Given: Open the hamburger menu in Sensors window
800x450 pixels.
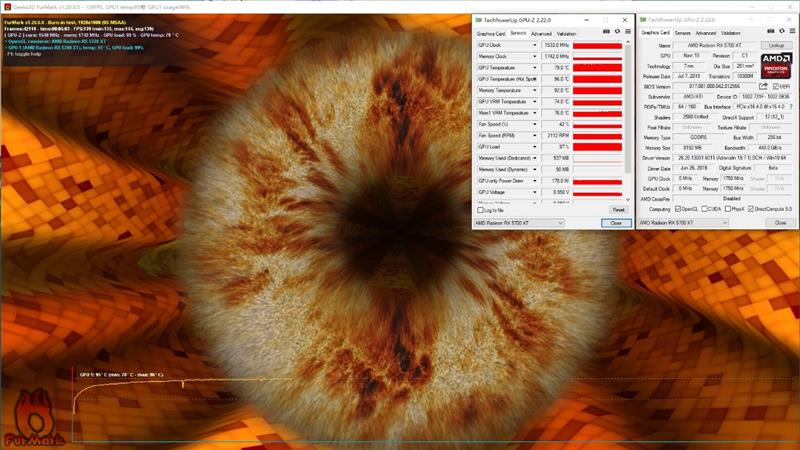Looking at the screenshot, I should pyautogui.click(x=627, y=33).
